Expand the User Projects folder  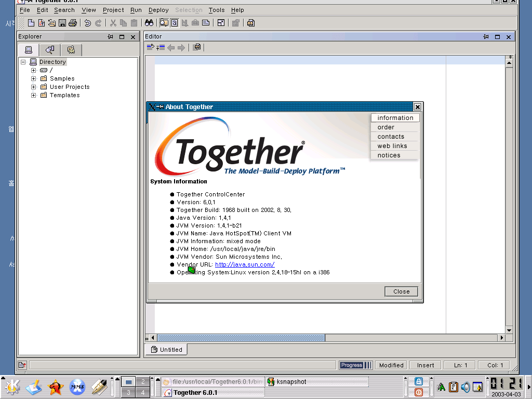coord(34,87)
